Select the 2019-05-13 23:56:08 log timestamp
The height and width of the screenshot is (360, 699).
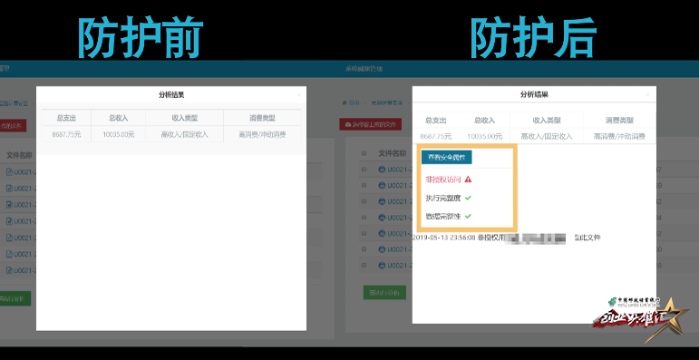(444, 237)
